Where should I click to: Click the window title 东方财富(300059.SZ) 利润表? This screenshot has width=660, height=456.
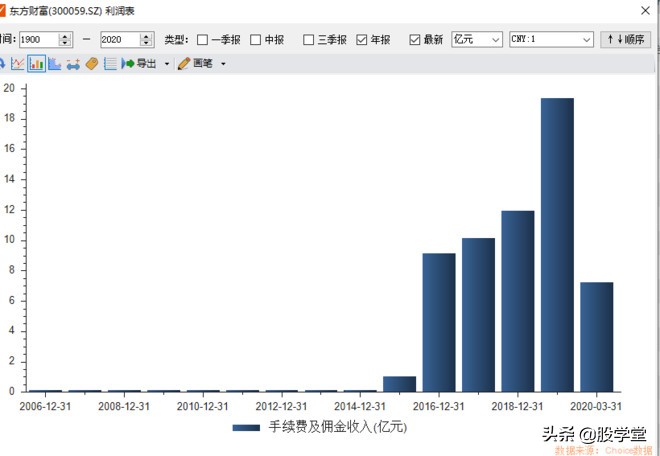pyautogui.click(x=72, y=11)
